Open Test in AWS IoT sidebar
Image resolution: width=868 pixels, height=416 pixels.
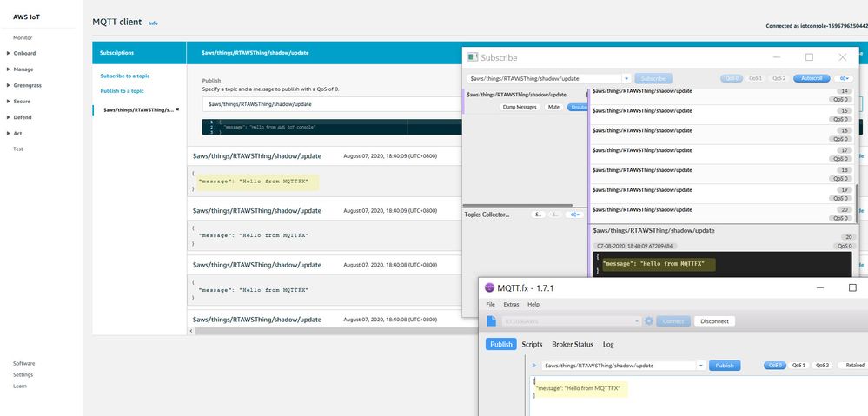[x=17, y=149]
